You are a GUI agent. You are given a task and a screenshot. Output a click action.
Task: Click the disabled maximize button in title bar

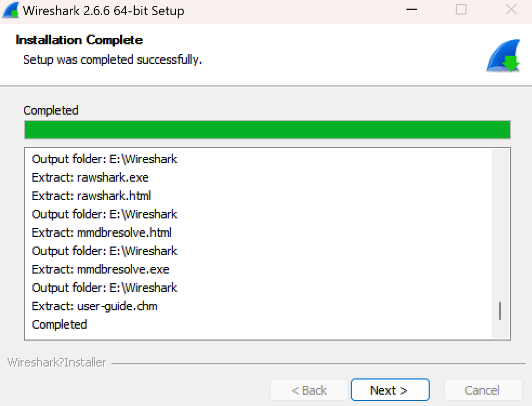461,9
